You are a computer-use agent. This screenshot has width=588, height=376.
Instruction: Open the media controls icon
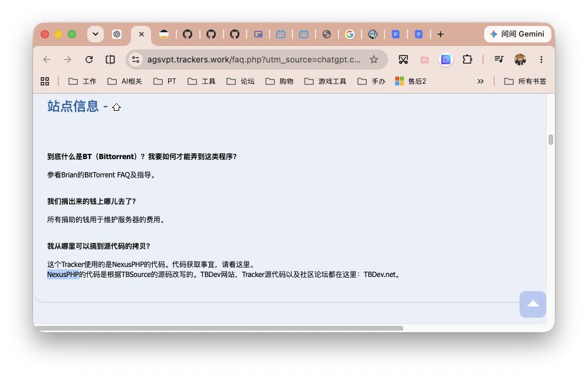click(499, 60)
